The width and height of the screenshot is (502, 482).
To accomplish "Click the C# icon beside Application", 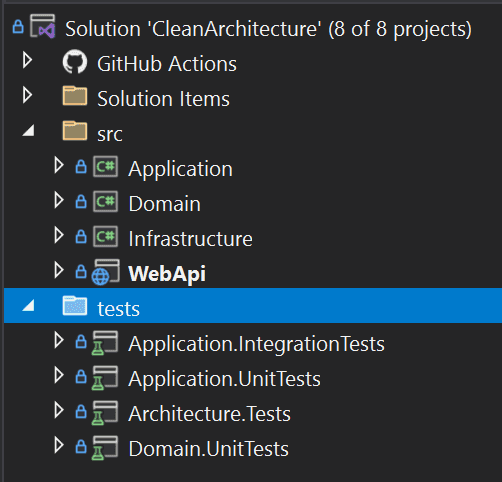I will coord(105,167).
